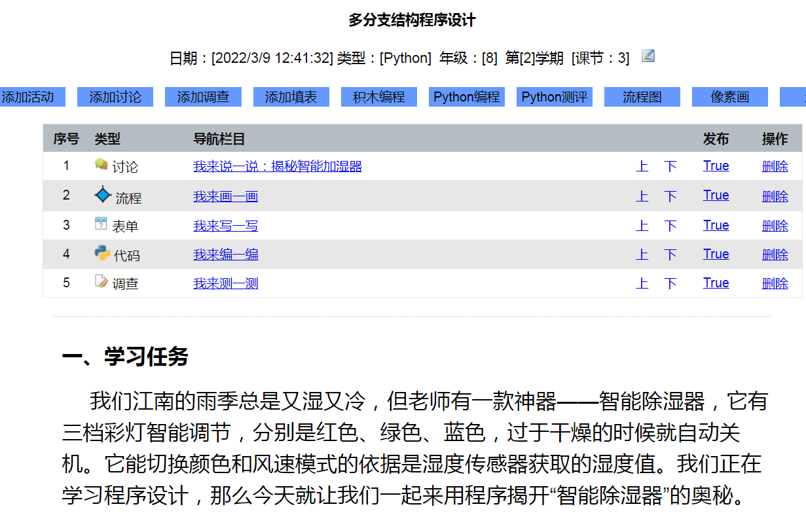Toggle publish True for 我来说一说 row
Viewport: 806px width, 532px height.
coord(716,166)
